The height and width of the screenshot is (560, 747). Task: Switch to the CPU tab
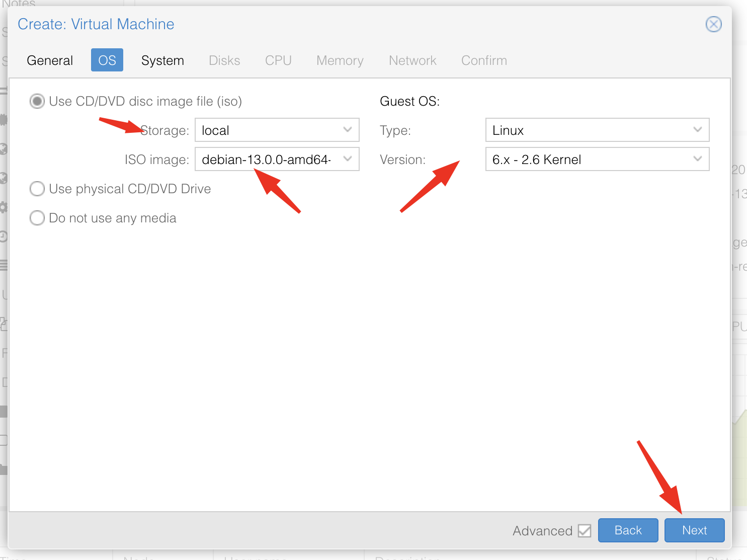pos(278,60)
